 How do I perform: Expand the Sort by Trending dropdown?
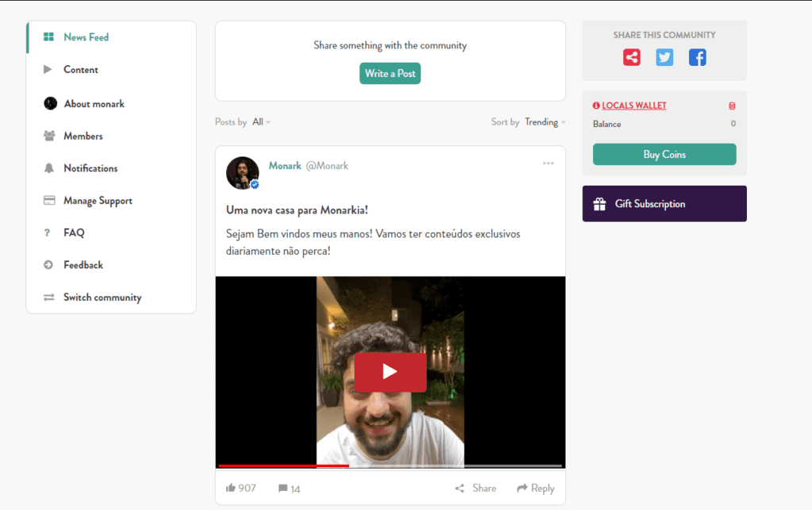tap(545, 122)
